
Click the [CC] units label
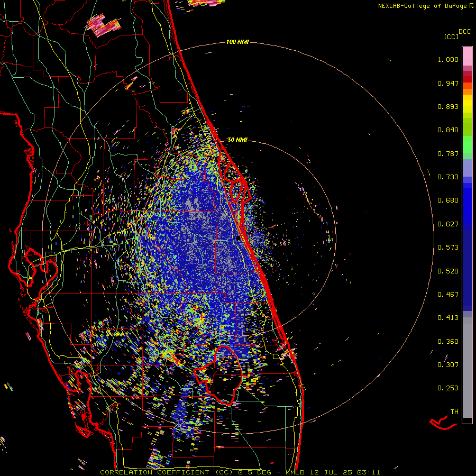pyautogui.click(x=451, y=36)
